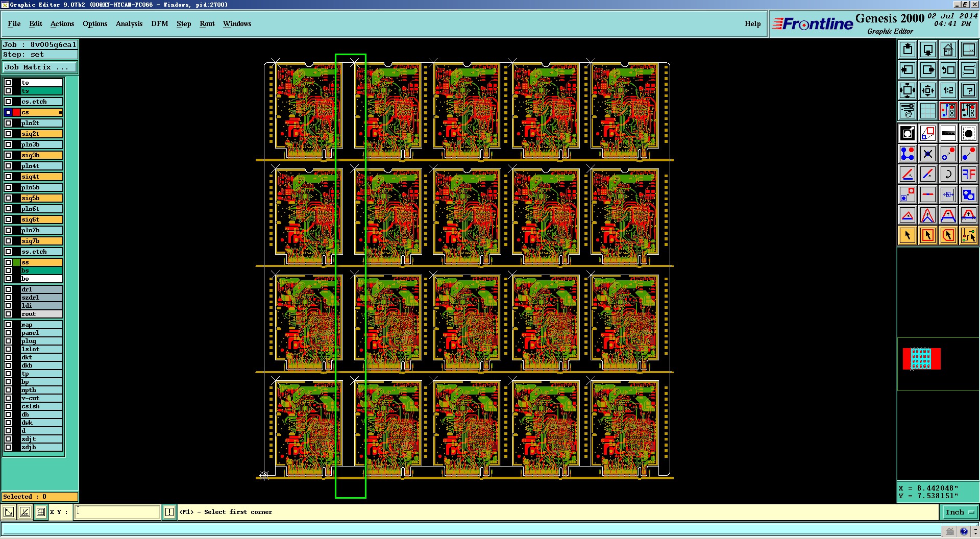Click the panel overview thumbnail

coord(922,359)
